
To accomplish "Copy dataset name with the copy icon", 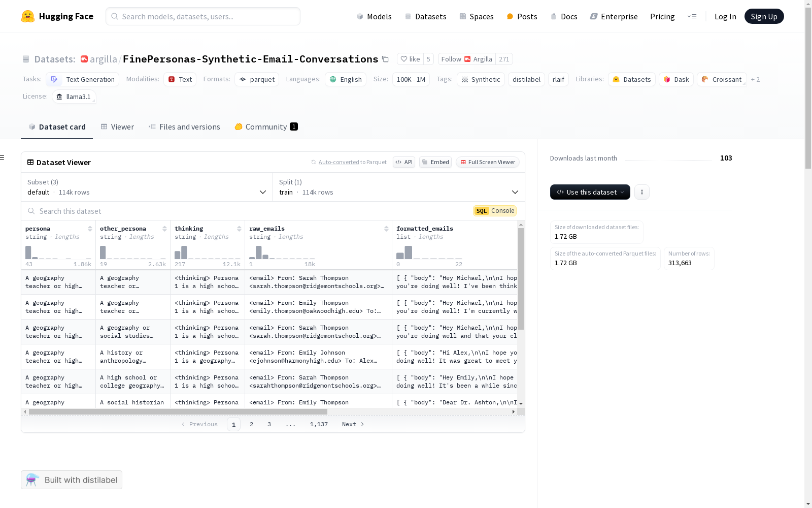I will (x=385, y=59).
